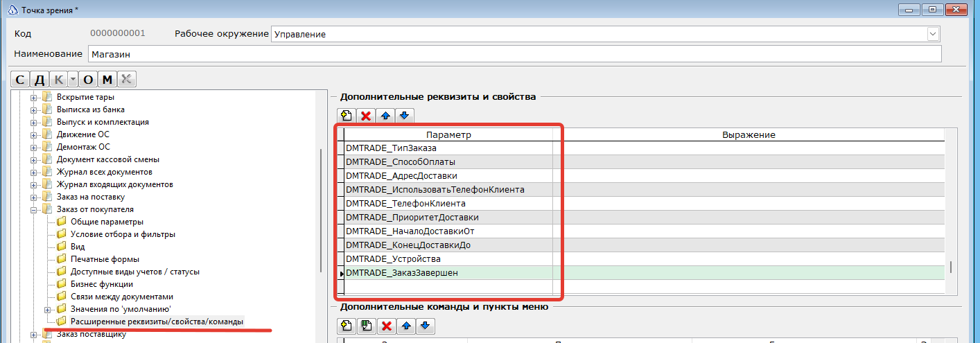
Task: Click the М toolbar button
Action: (x=107, y=79)
